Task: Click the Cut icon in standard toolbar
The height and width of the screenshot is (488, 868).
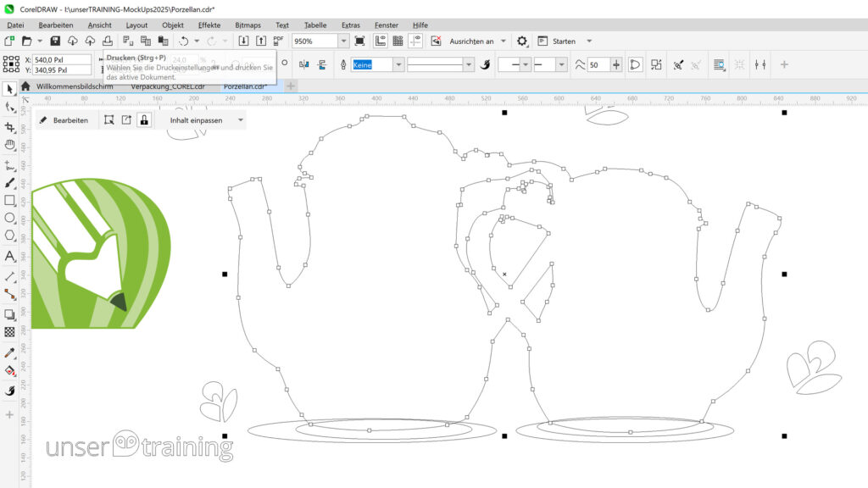Action: pyautogui.click(x=128, y=41)
